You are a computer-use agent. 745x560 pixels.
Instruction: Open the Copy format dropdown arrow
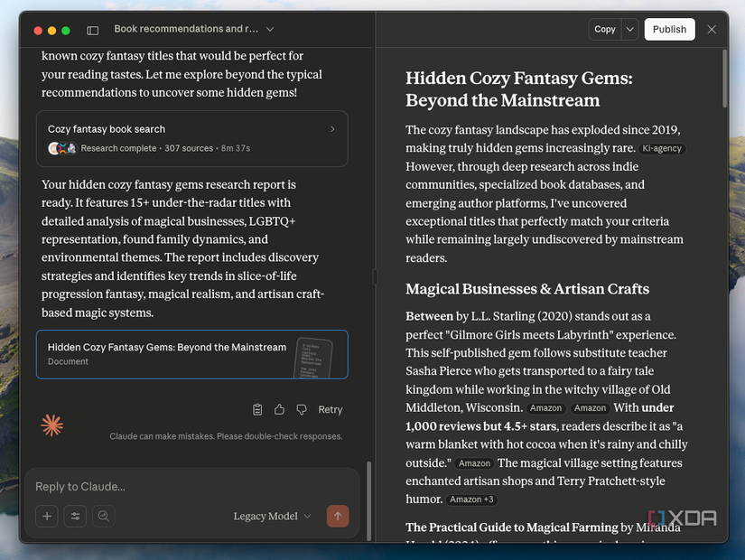629,29
